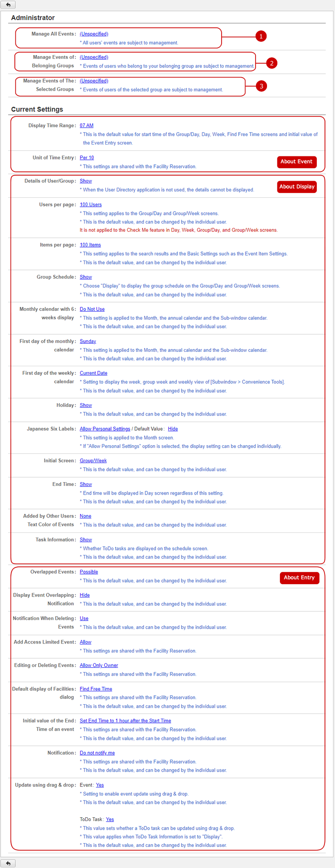Click Show link for Details of User/Group
This screenshot has height=868, width=335.
(86, 181)
